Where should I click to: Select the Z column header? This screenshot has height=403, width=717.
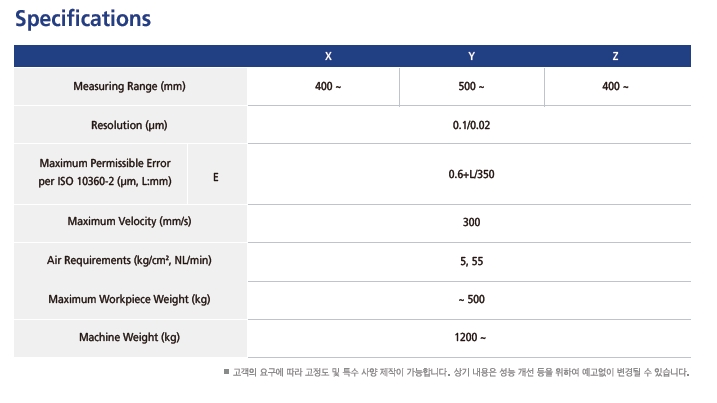coord(615,56)
